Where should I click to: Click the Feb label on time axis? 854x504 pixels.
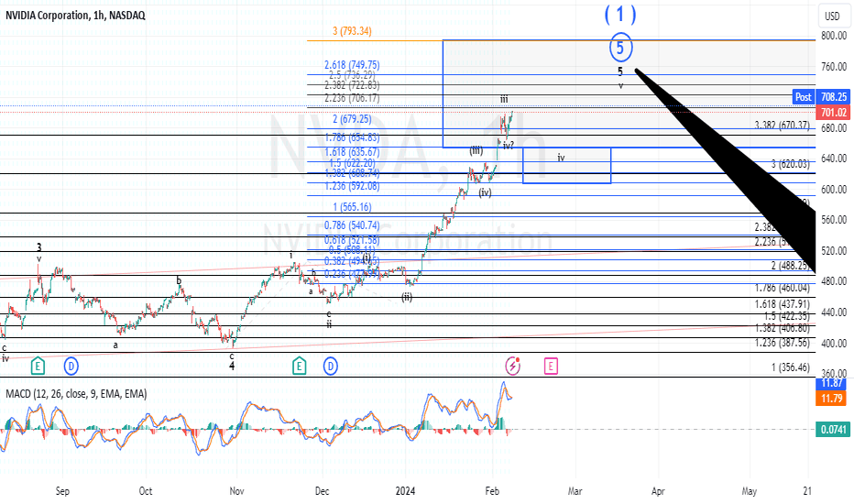click(x=492, y=491)
